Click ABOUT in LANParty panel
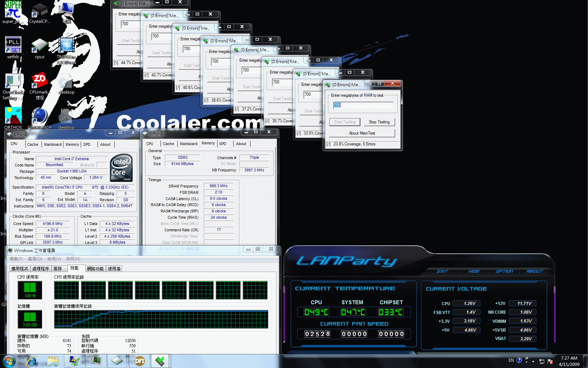Image resolution: width=588 pixels, height=368 pixels. (534, 271)
